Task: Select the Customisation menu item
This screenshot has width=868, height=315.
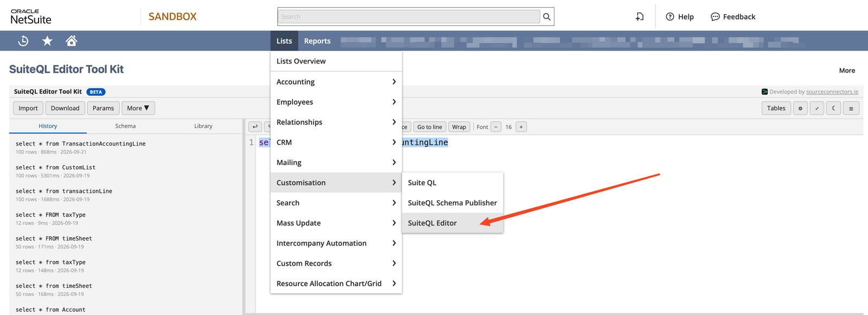Action: pyautogui.click(x=336, y=182)
